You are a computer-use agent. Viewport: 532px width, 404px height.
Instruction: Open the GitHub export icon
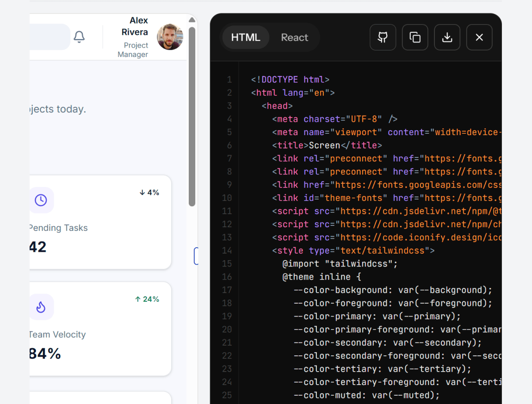pyautogui.click(x=383, y=37)
